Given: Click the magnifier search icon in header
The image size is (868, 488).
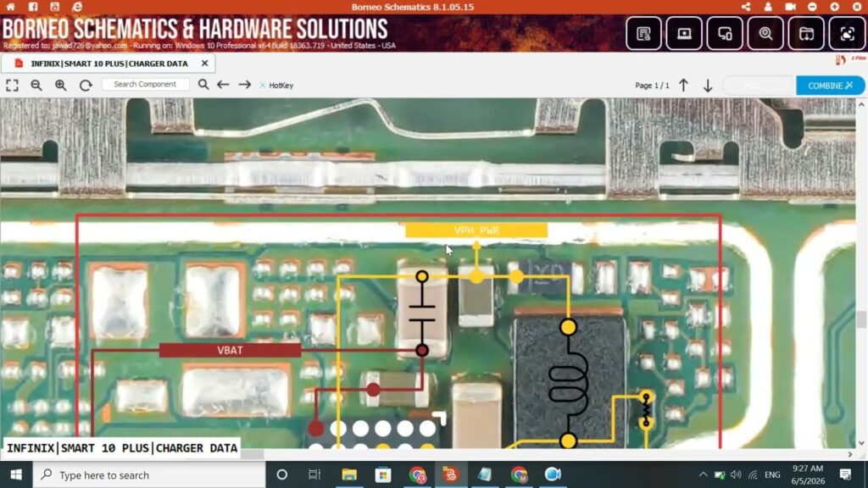Looking at the screenshot, I should pyautogui.click(x=765, y=34).
